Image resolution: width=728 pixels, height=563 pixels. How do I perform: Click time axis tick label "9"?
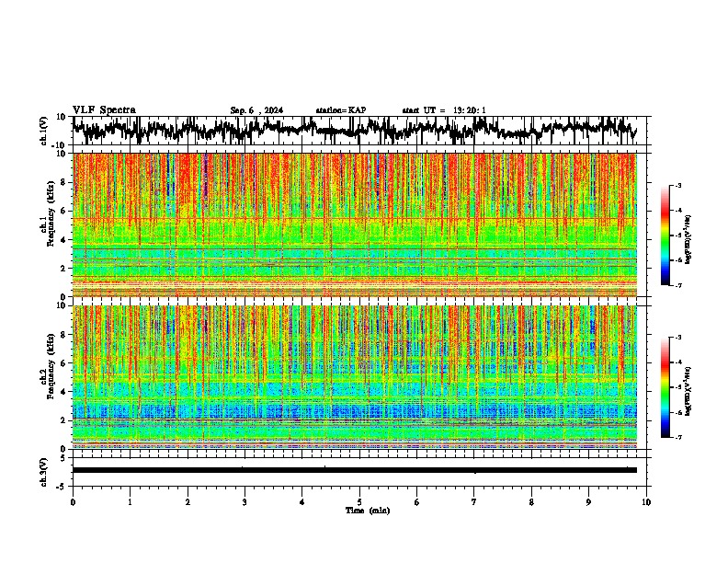coord(588,502)
